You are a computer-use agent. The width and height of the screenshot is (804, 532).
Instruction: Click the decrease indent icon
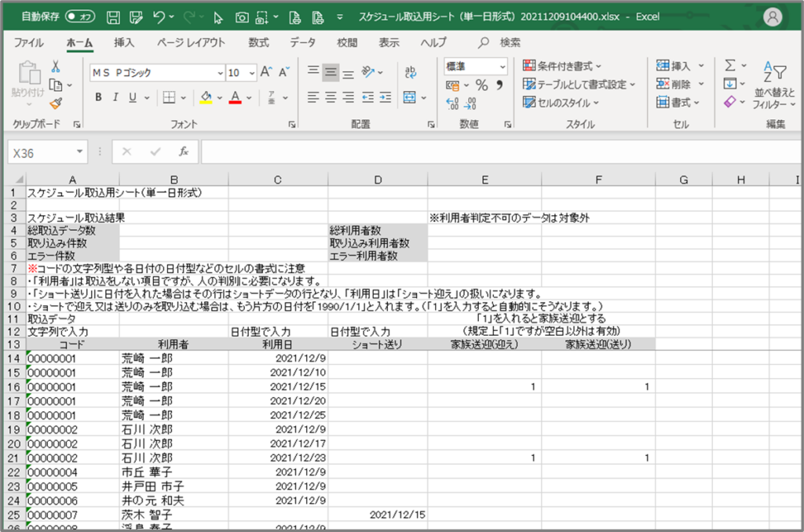click(367, 97)
